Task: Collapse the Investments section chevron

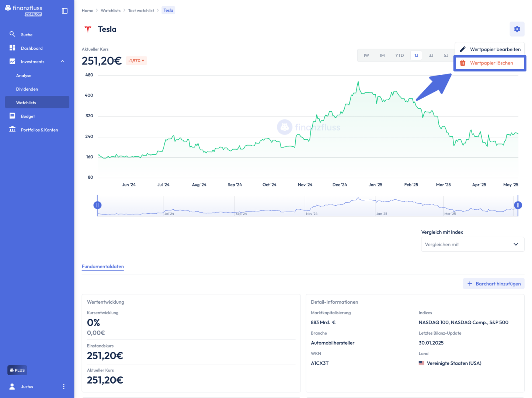Action: pyautogui.click(x=63, y=61)
